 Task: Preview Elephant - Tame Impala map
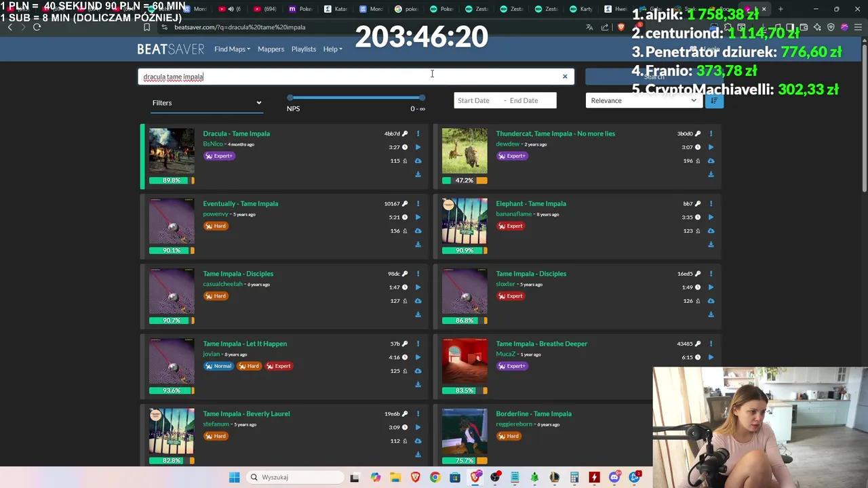(x=711, y=217)
